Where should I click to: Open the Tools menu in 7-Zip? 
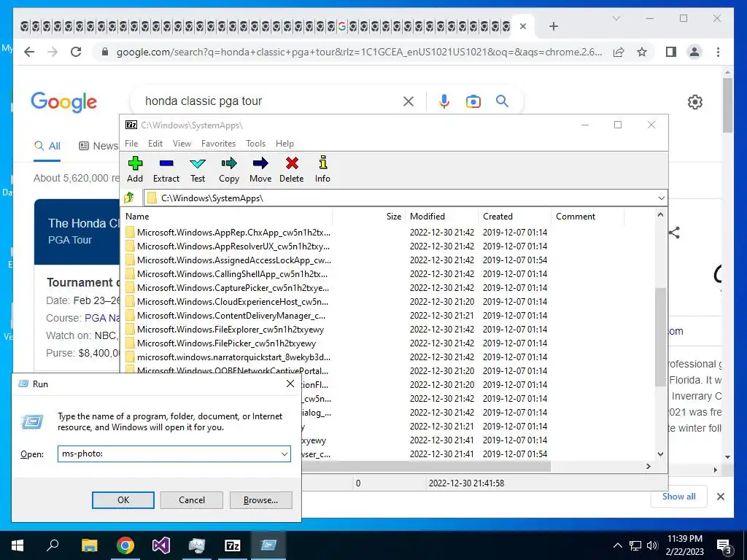[255, 144]
